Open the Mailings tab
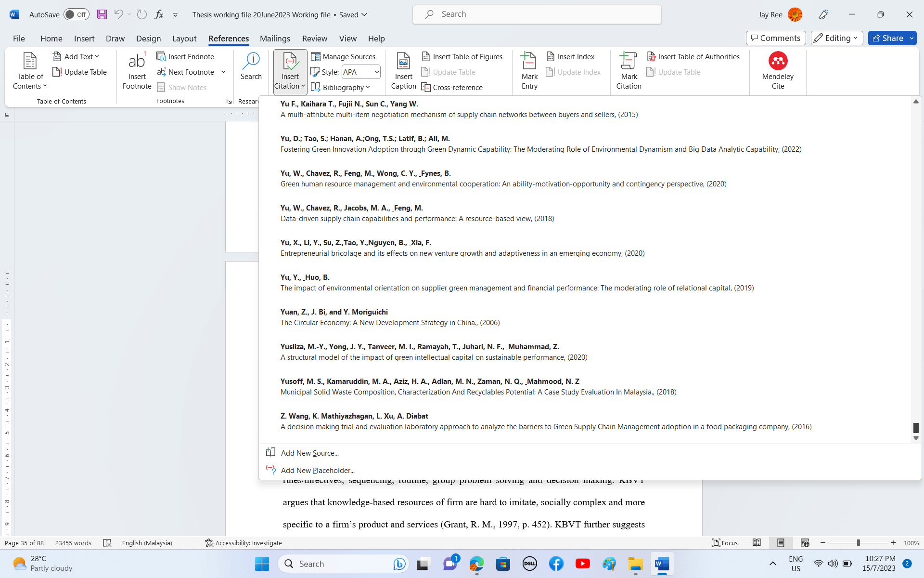The image size is (924, 578). pyautogui.click(x=275, y=39)
